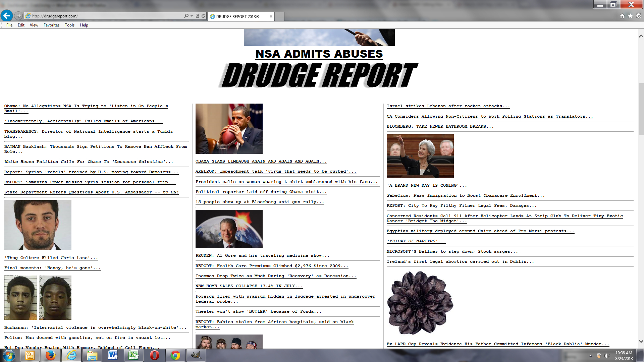The height and width of the screenshot is (362, 644).
Task: Open 'NEW HOME SALES COLLAPSE' link
Action: pos(249,286)
